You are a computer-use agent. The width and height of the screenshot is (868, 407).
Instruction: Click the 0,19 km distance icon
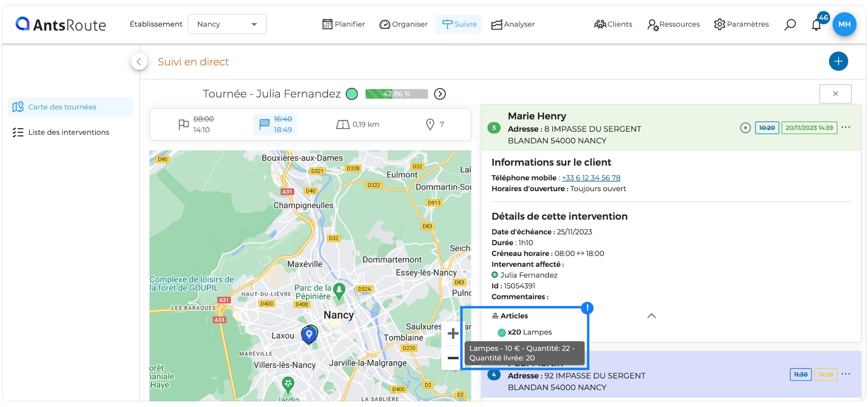pos(343,125)
